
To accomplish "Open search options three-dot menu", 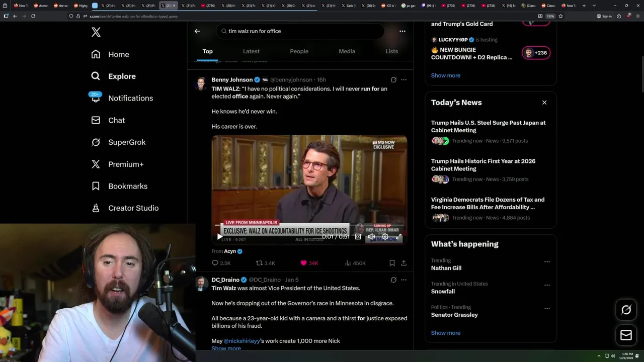I will 402,31.
